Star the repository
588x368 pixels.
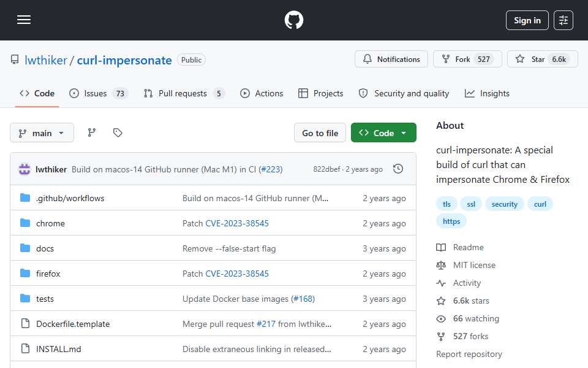542,59
